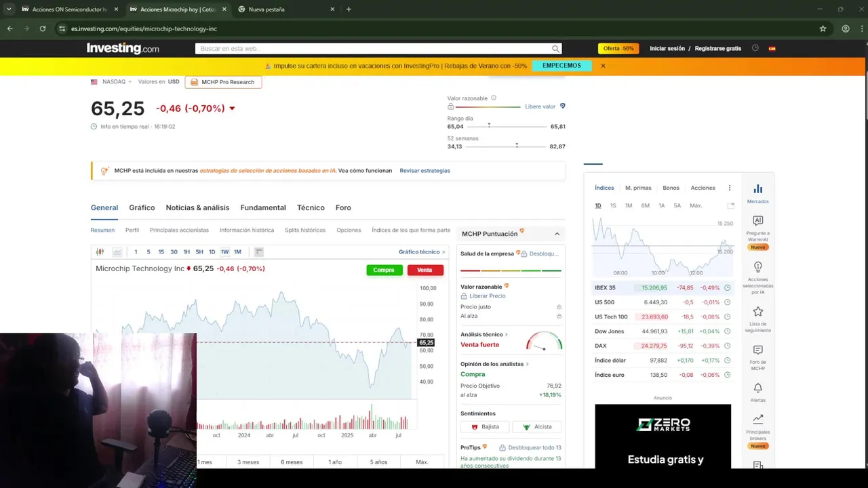
Task: Switch to the Gráfico tab
Action: 142,208
